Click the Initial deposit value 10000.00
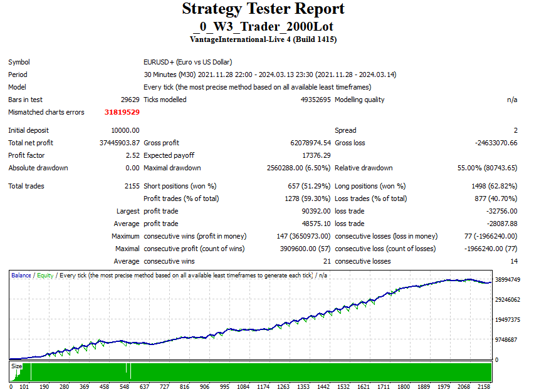Viewport: 534px width, 392px height. [124, 130]
